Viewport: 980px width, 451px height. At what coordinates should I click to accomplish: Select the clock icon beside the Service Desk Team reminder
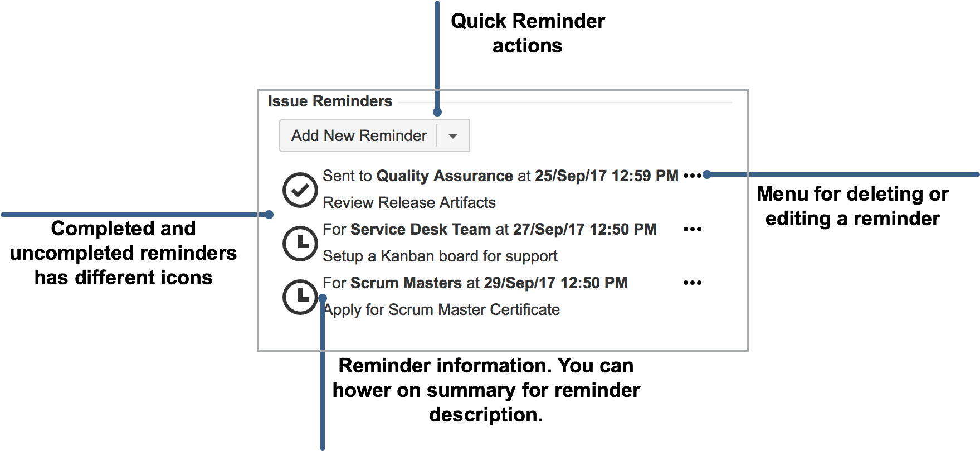300,243
